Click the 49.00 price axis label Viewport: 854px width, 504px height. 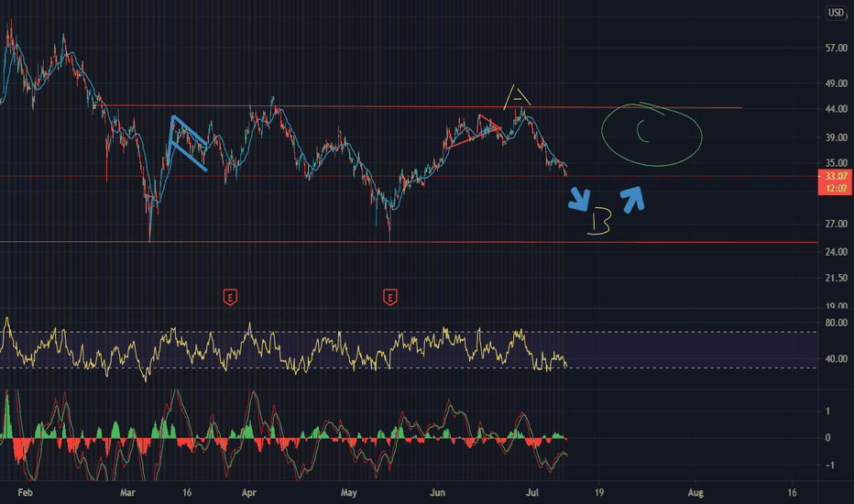click(x=836, y=83)
